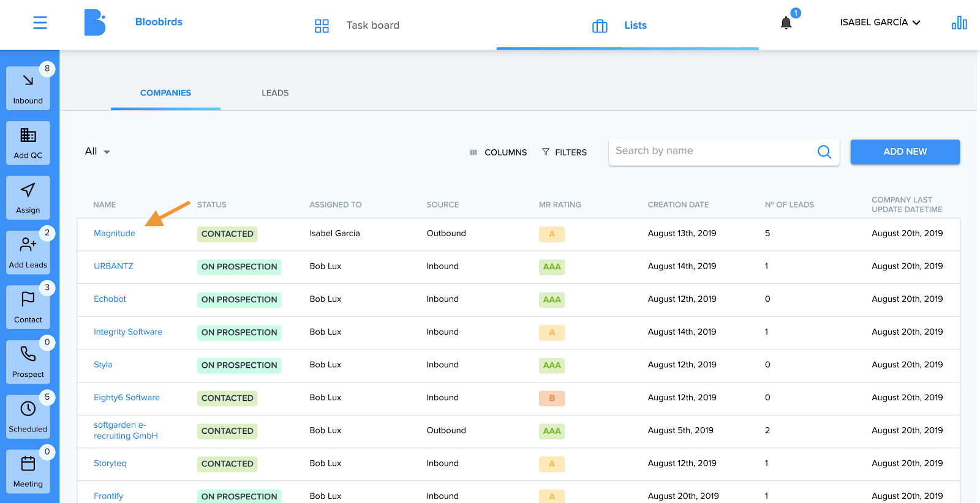Open the Meeting calendar sidebar item
The image size is (980, 503).
coord(28,471)
